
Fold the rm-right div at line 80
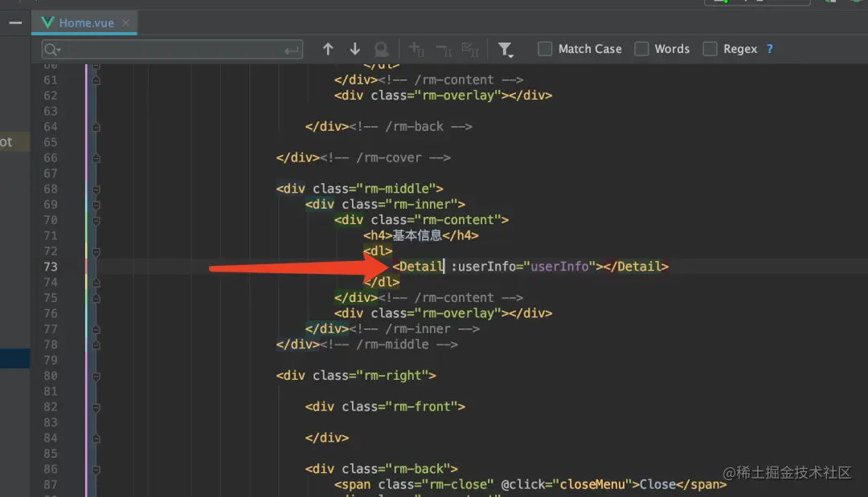96,376
